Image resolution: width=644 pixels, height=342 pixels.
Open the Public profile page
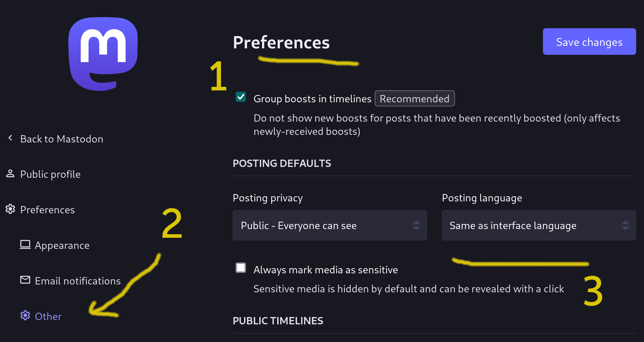point(50,174)
